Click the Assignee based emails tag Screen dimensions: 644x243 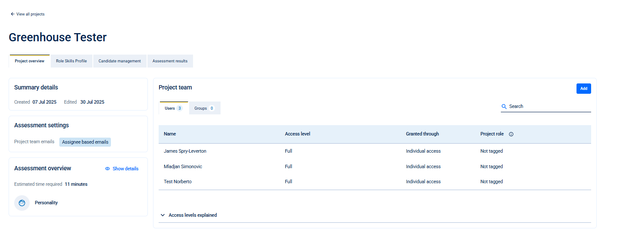pos(85,142)
